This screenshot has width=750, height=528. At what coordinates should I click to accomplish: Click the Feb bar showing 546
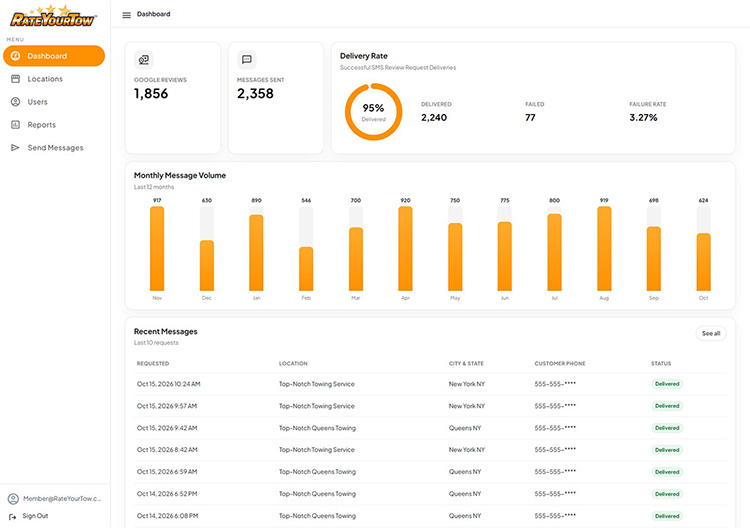click(306, 269)
